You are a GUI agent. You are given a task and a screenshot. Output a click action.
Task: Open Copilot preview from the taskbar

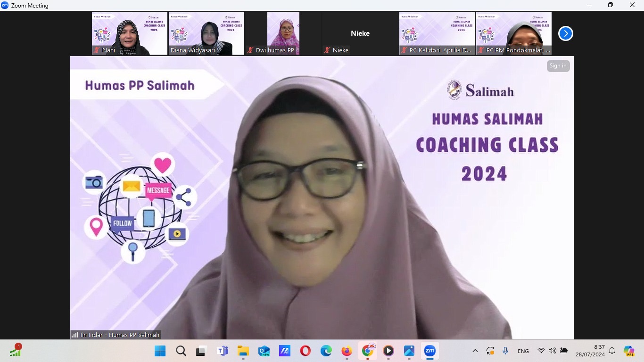(x=629, y=351)
